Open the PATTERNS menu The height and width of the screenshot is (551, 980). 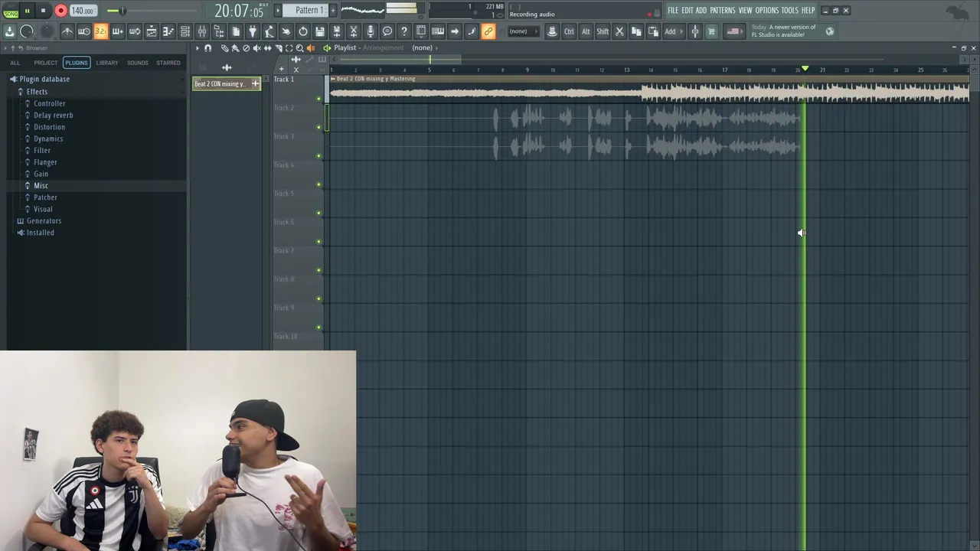click(x=722, y=10)
